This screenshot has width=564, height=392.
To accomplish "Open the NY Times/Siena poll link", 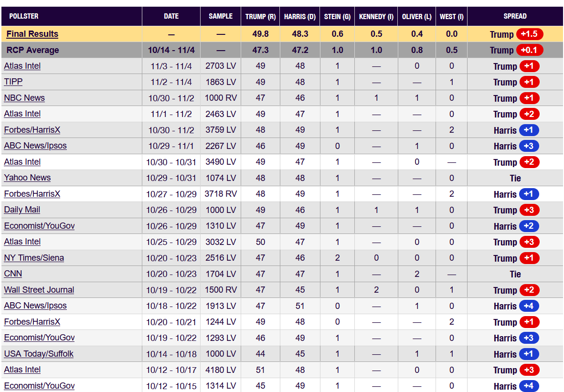I will pos(34,258).
